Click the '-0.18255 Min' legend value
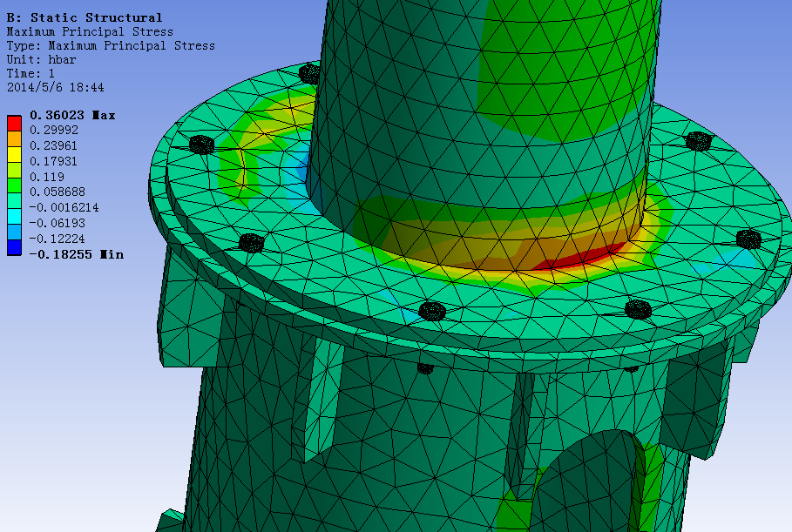The height and width of the screenshot is (532, 792). pyautogui.click(x=77, y=254)
